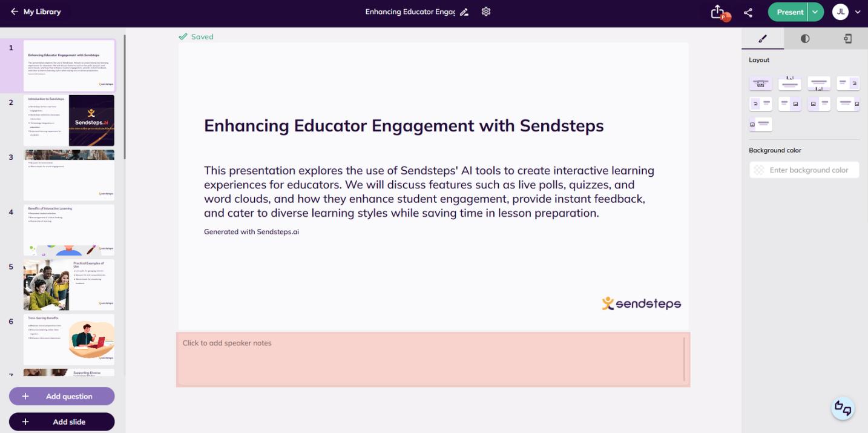Expand the Present options arrow
This screenshot has width=868, height=433.
pyautogui.click(x=816, y=12)
